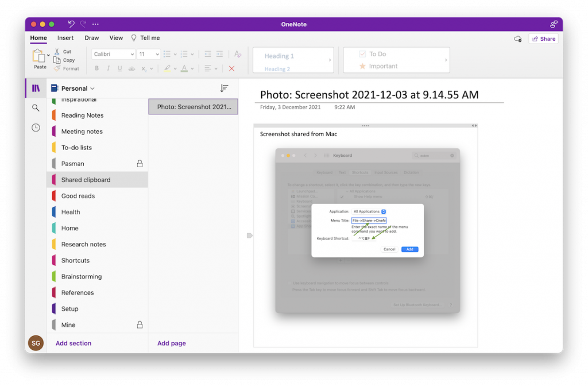Click the Undo arrow in title bar

[x=71, y=24]
